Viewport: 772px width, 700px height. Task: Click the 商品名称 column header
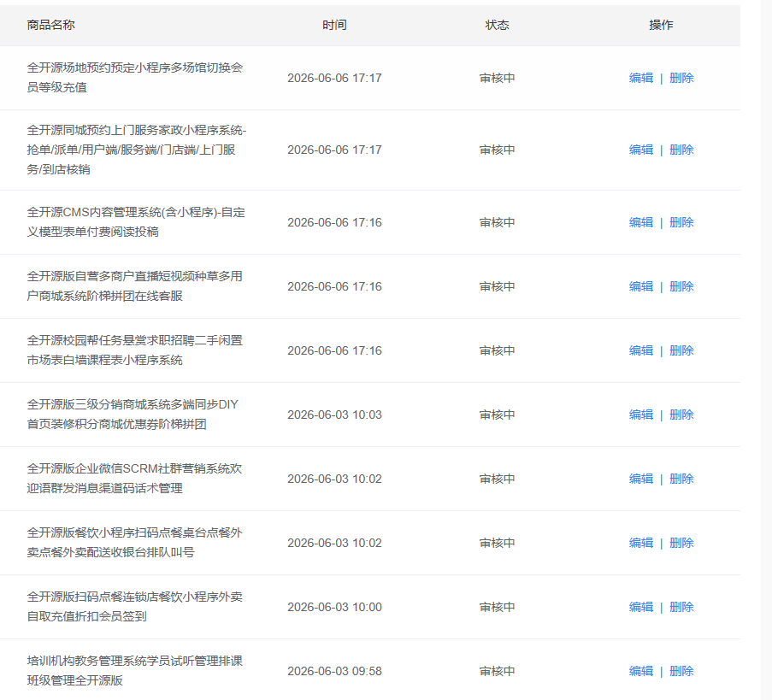(x=50, y=25)
